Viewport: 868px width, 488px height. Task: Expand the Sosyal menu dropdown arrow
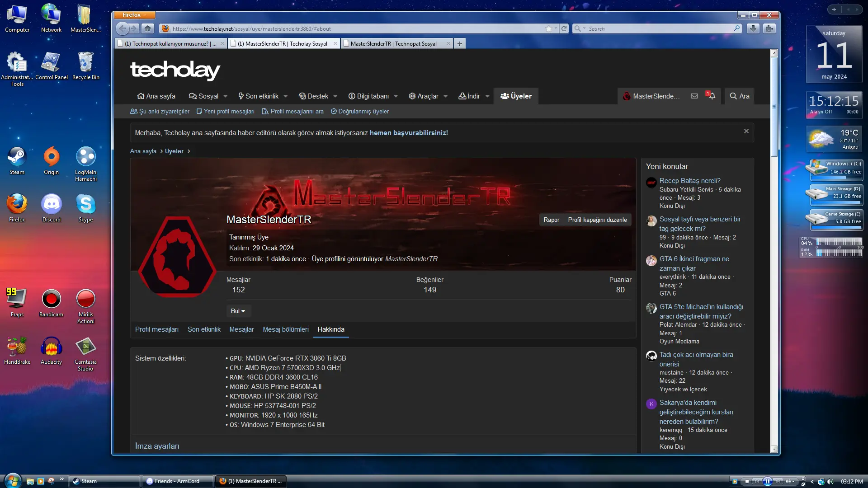pyautogui.click(x=225, y=96)
